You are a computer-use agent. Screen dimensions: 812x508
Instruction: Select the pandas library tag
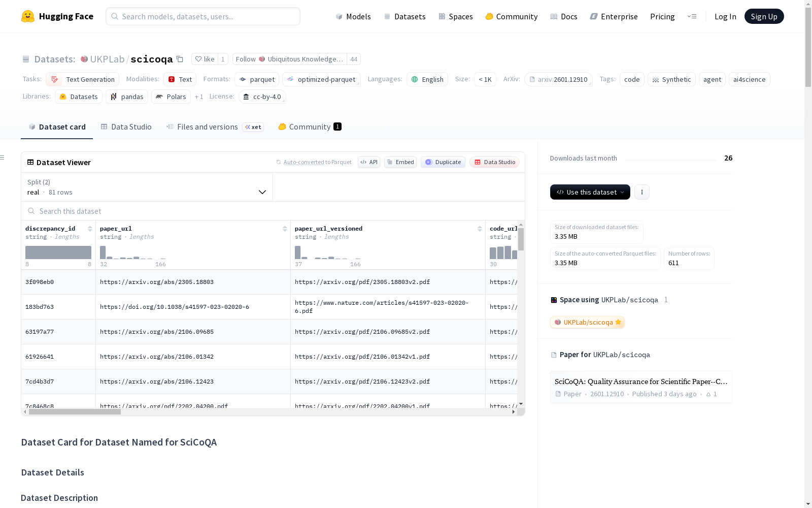tap(127, 97)
